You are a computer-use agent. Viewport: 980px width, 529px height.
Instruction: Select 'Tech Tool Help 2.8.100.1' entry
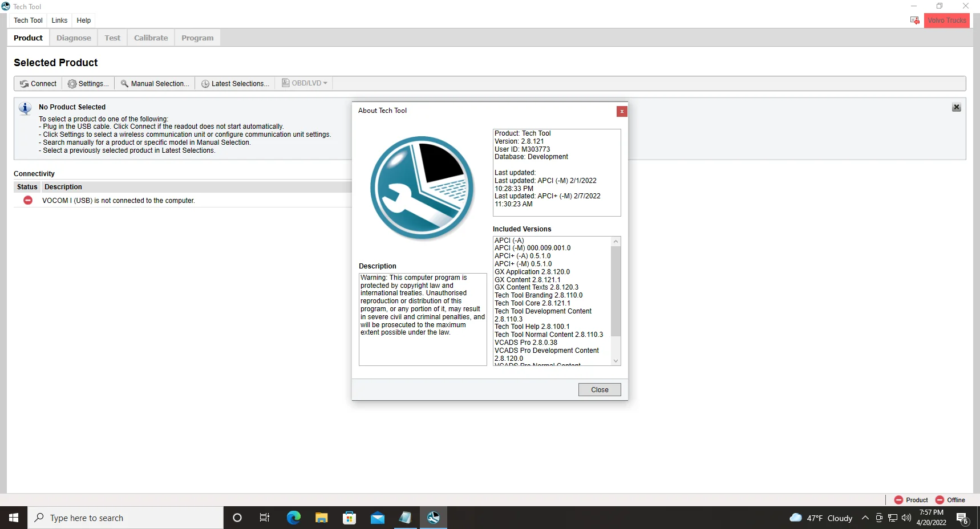tap(532, 327)
